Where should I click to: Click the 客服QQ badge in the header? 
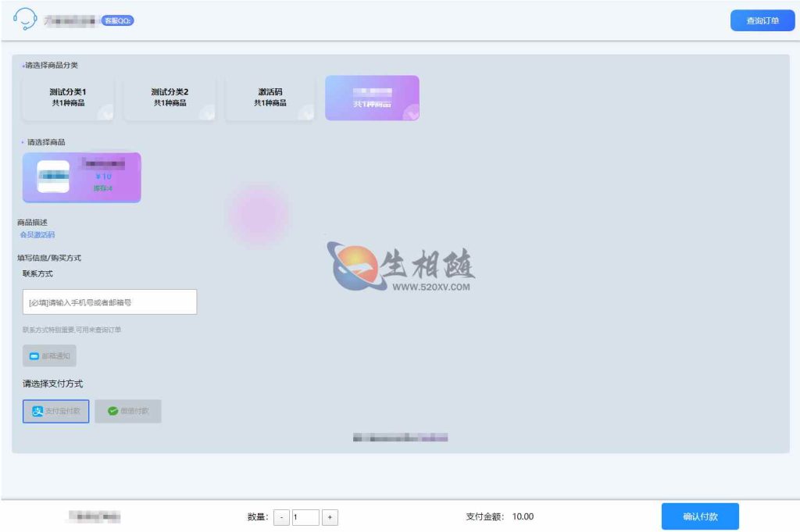(117, 20)
